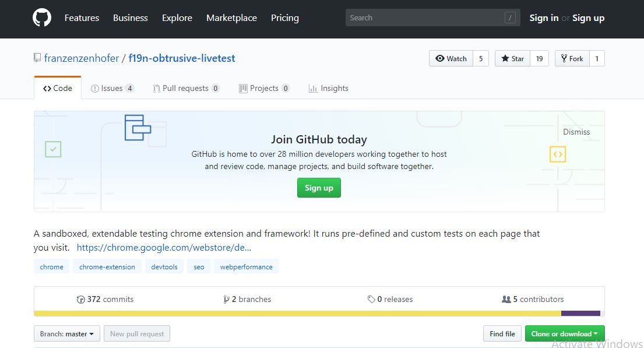Image resolution: width=644 pixels, height=348 pixels.
Task: View forks count 1
Action: (597, 58)
